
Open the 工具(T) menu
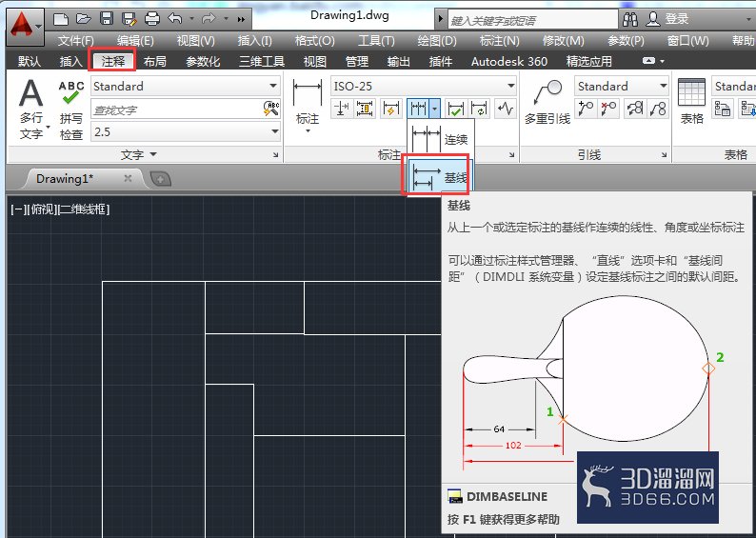376,41
